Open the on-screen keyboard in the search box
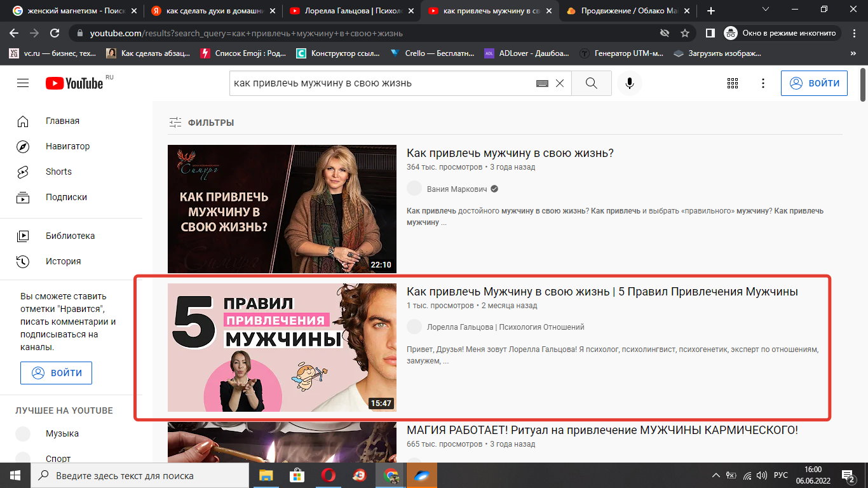This screenshot has height=488, width=868. coord(542,83)
